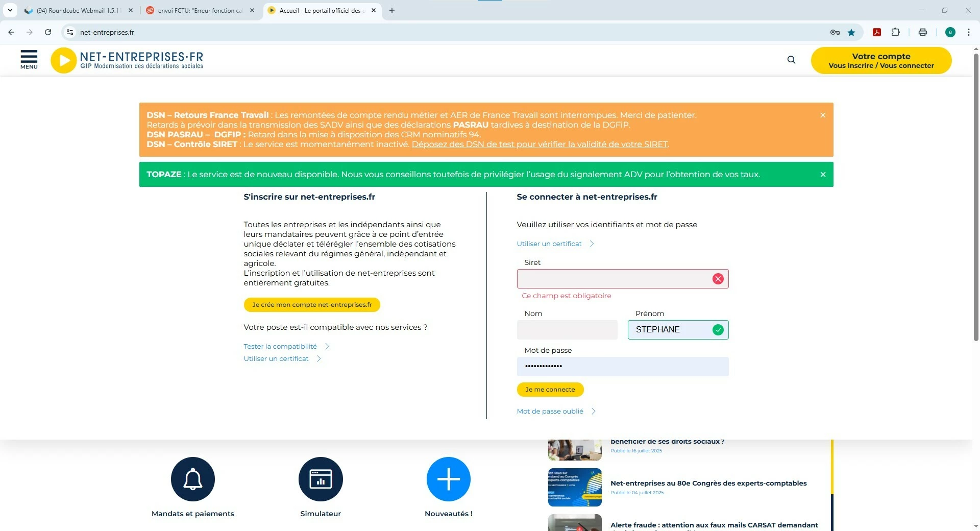Image resolution: width=980 pixels, height=531 pixels.
Task: Click the Mandats et paiements label
Action: click(x=193, y=514)
